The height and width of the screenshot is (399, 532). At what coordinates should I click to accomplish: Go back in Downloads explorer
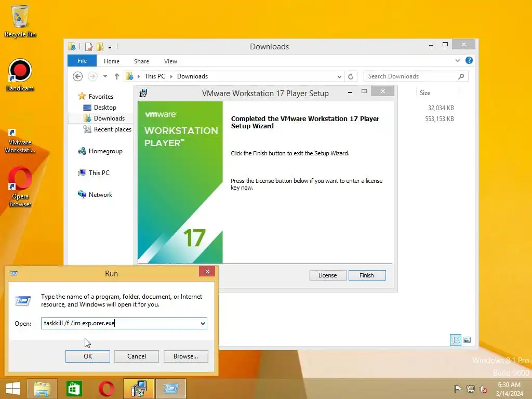[78, 76]
